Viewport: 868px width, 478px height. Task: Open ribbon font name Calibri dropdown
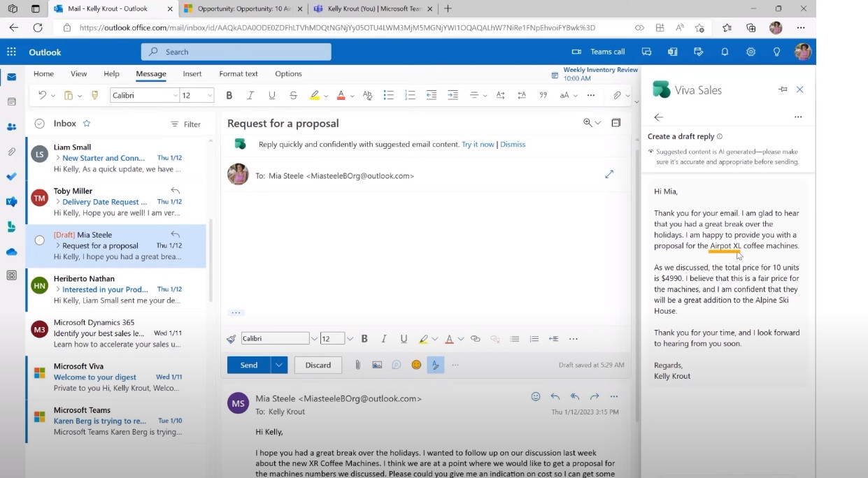[x=175, y=95]
